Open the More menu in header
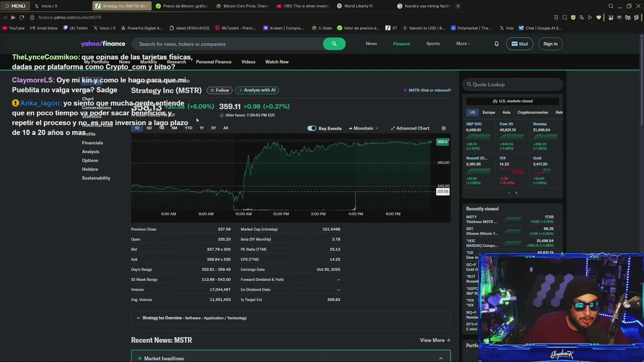The width and height of the screenshot is (644, 362). point(463,44)
